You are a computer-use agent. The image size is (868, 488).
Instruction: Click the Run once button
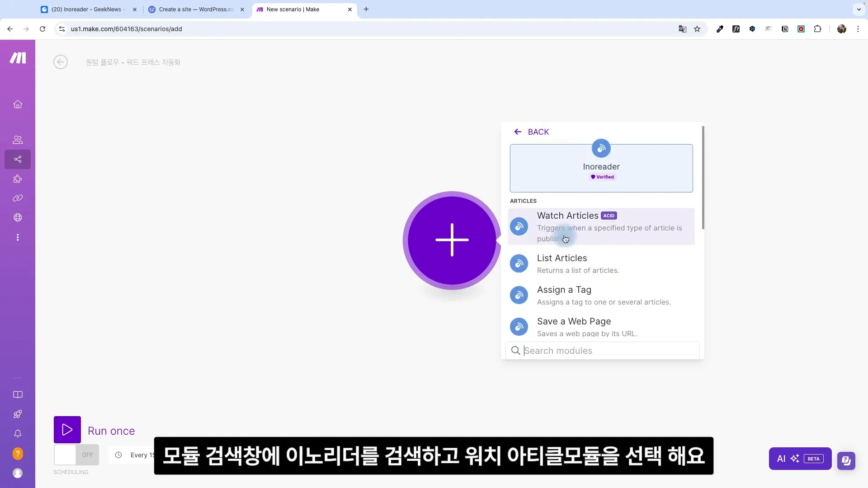[95, 430]
